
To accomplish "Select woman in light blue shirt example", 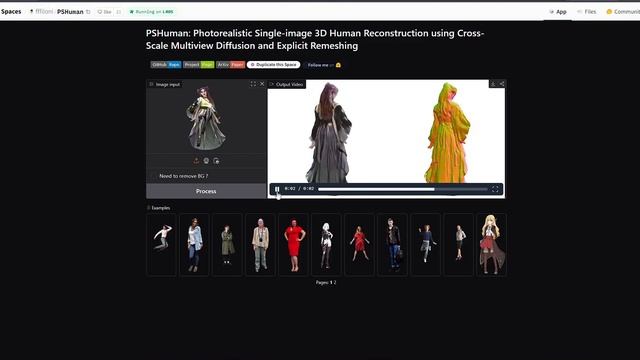I will point(194,244).
